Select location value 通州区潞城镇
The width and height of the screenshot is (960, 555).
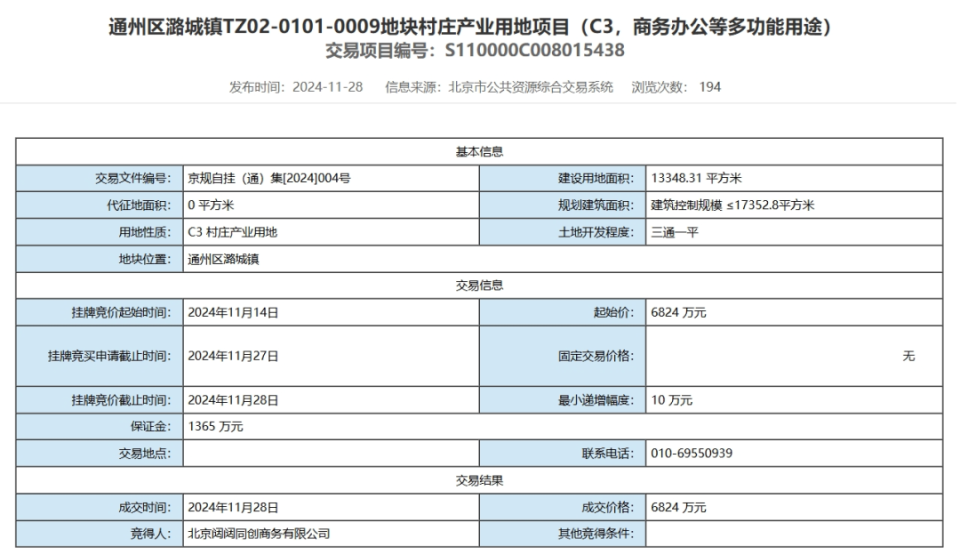(x=223, y=259)
